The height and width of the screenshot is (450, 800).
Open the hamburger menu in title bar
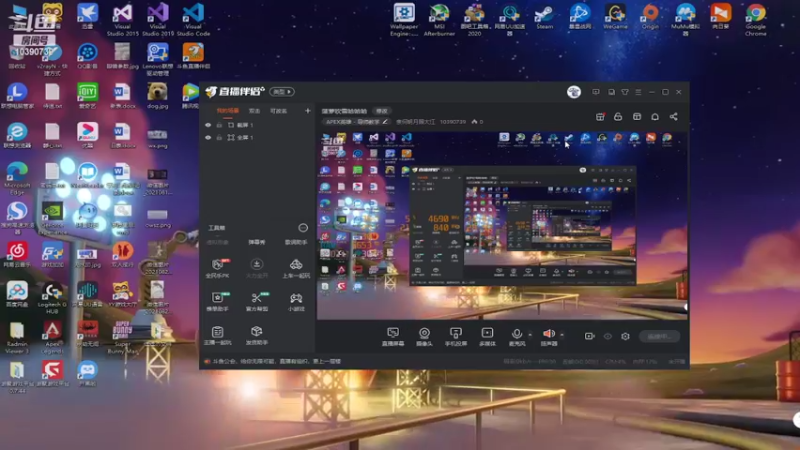tap(638, 92)
